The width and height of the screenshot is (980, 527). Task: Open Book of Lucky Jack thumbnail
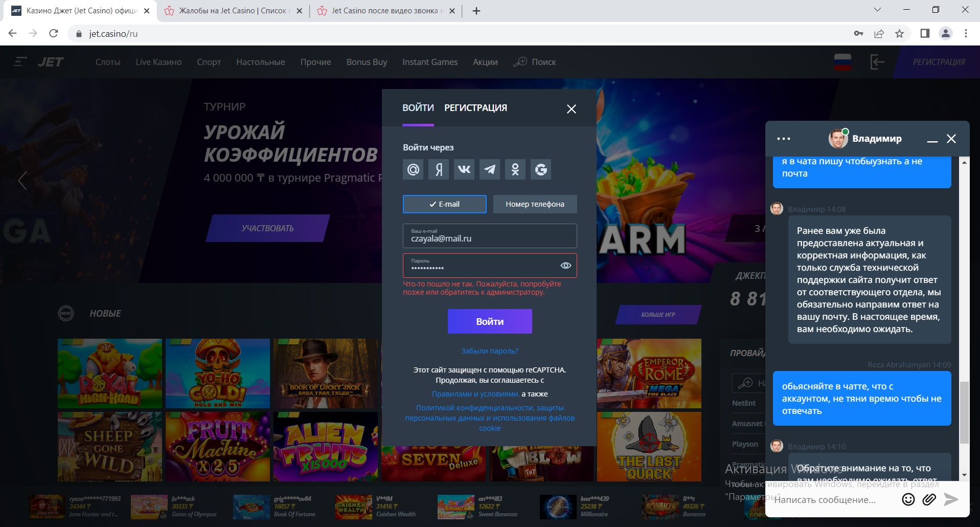point(326,374)
